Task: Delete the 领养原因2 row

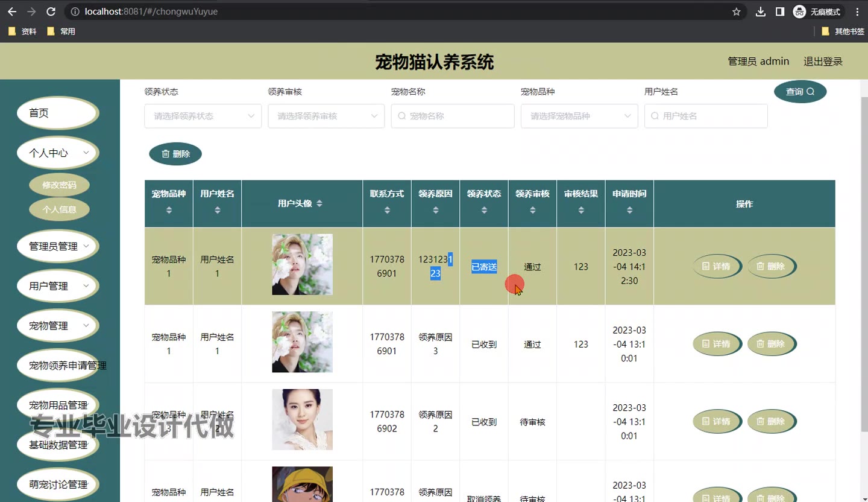Action: coord(772,421)
